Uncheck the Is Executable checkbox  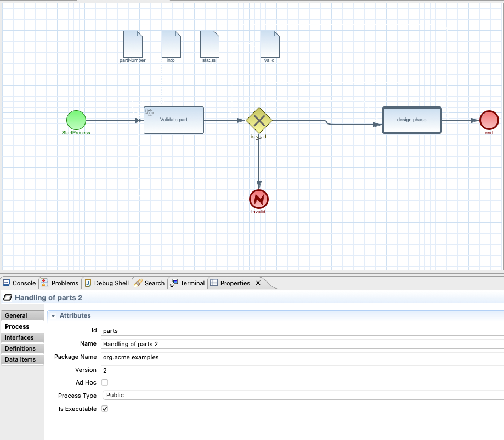(x=105, y=409)
